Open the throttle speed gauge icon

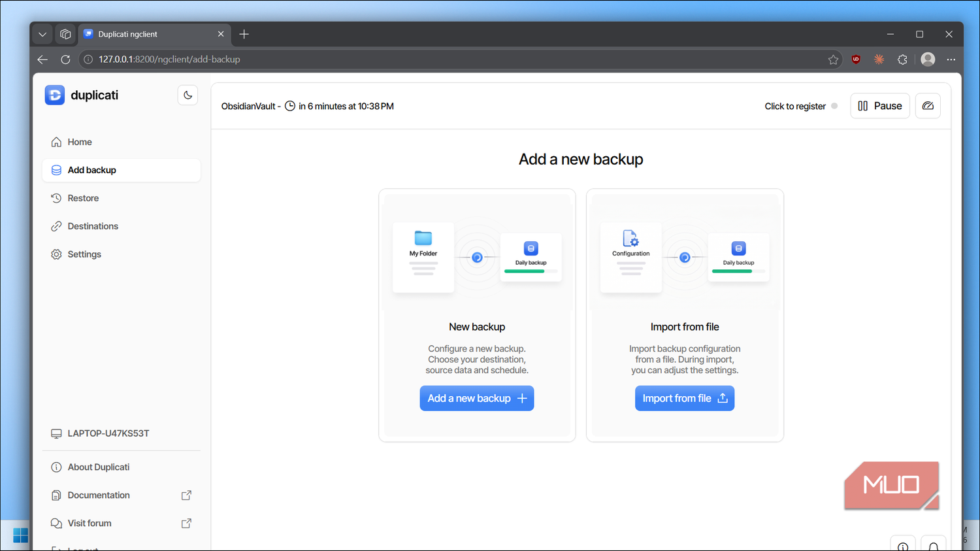928,106
